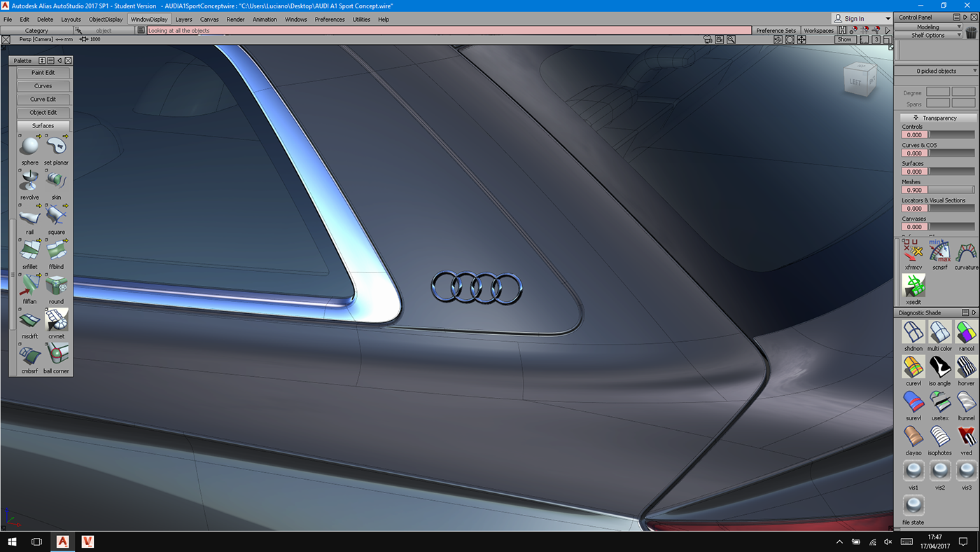Viewport: 980px width, 552px height.
Task: Apply horver horizontal/vertical stripe shading
Action: tap(966, 367)
